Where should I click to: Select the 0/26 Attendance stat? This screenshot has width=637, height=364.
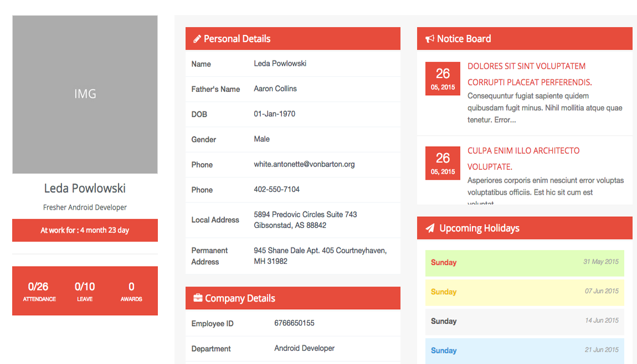[39, 291]
